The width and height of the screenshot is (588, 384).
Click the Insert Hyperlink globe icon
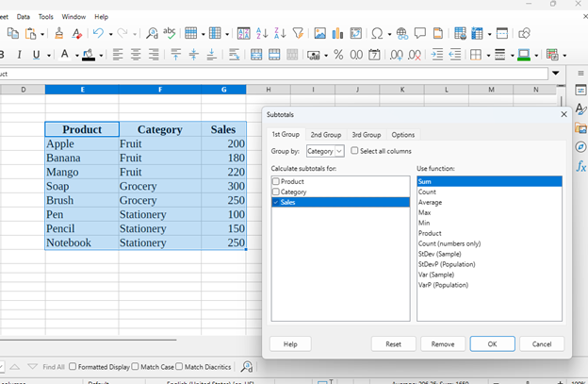point(402,33)
